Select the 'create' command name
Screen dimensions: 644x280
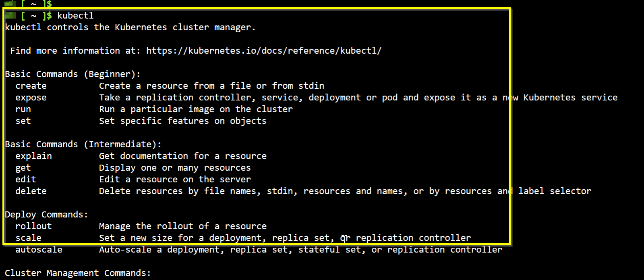(x=31, y=86)
